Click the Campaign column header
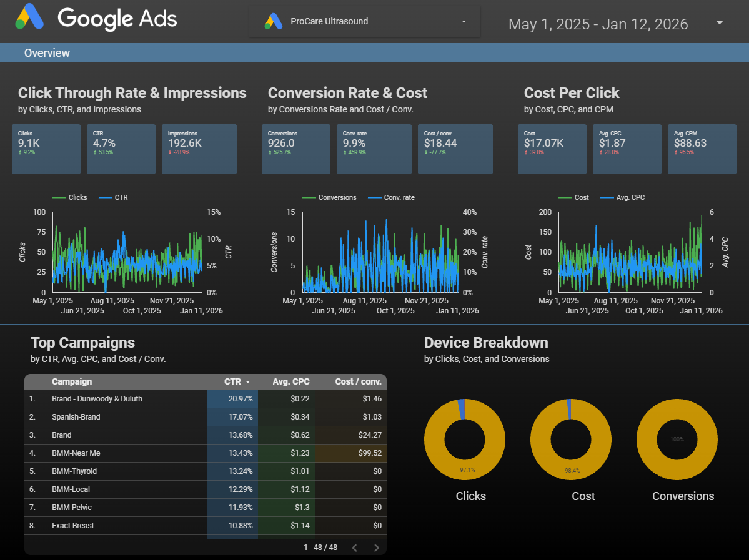Viewport: 749px width, 560px height. [72, 381]
